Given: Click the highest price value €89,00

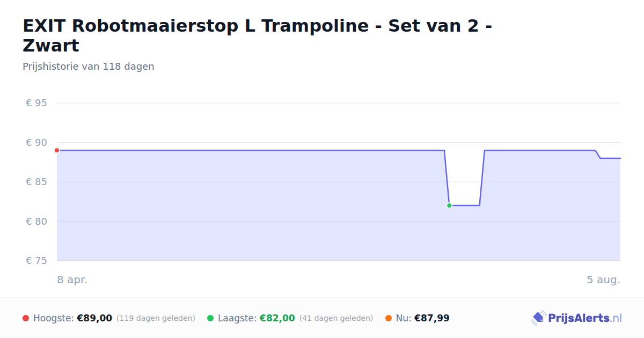Looking at the screenshot, I should [x=94, y=318].
